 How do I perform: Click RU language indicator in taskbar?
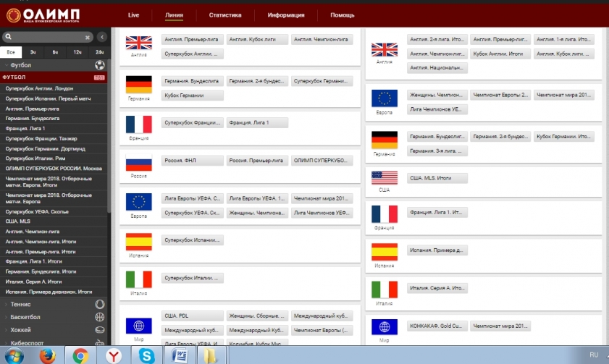(x=594, y=355)
